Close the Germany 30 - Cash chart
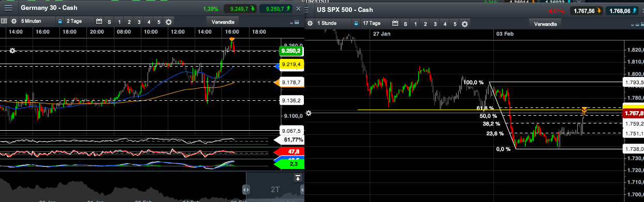The image size is (644, 202). point(298,9)
